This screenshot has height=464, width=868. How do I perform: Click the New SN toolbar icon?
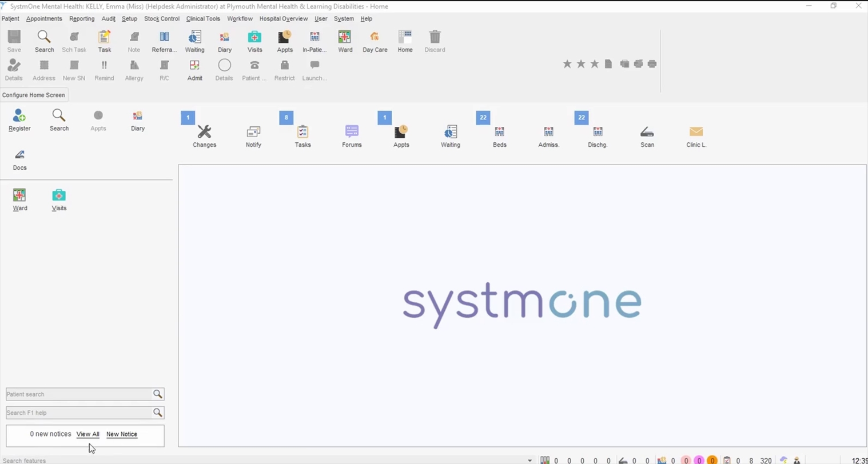74,70
